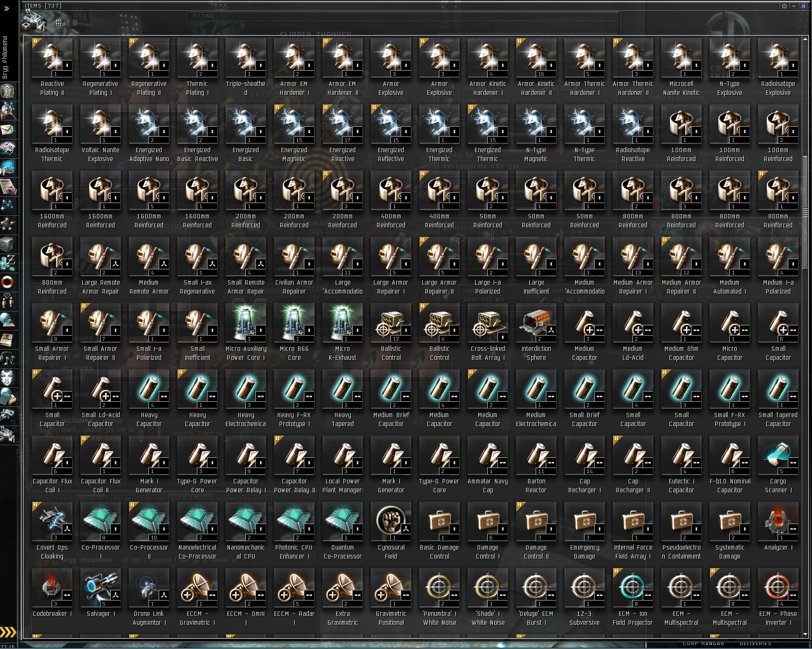
Task: Pick the Cynosural Field generator item
Action: (x=391, y=531)
